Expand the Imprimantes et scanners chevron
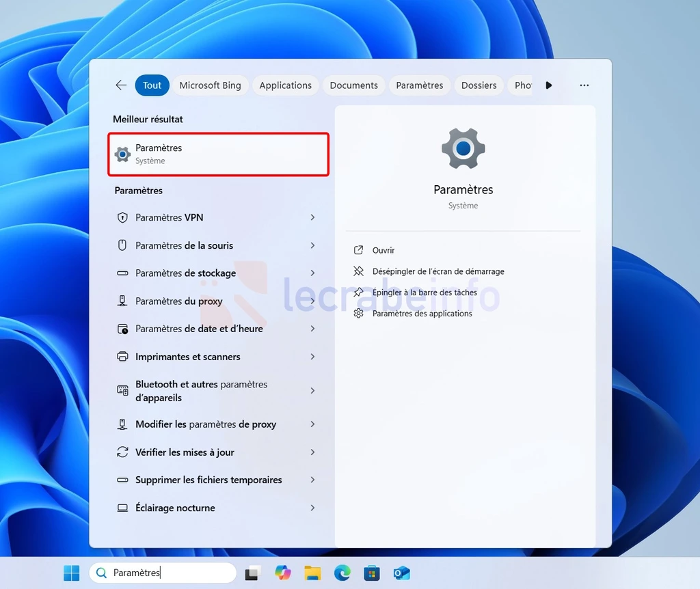 (312, 357)
